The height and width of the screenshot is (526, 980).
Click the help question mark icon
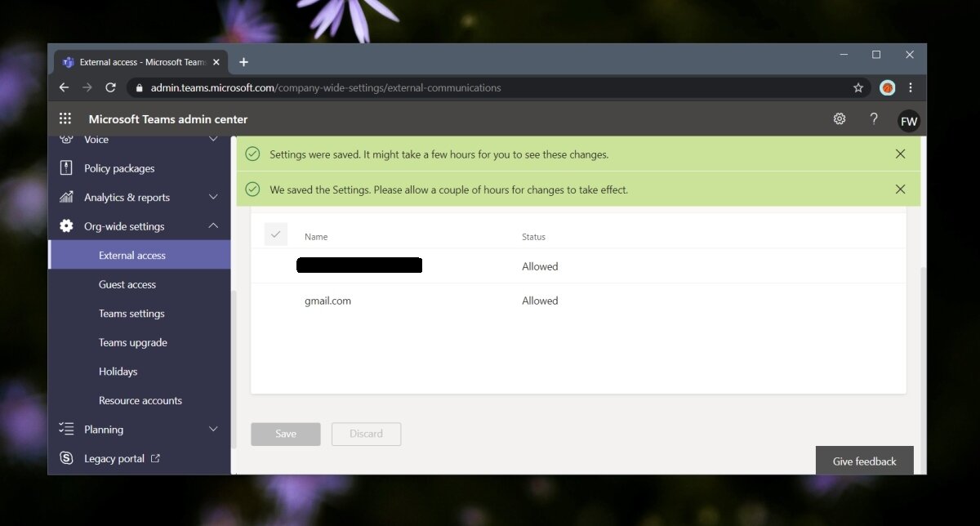pyautogui.click(x=874, y=119)
